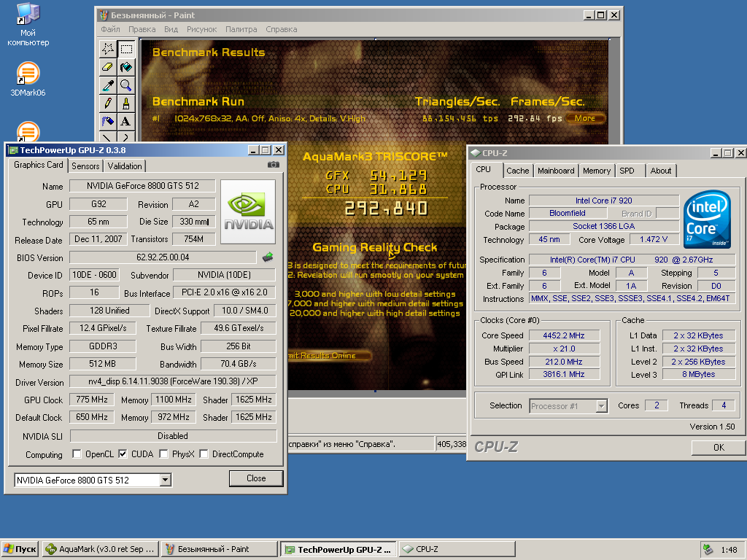The width and height of the screenshot is (747, 560).
Task: Switch to the About tab in CPU-Z
Action: 661,171
